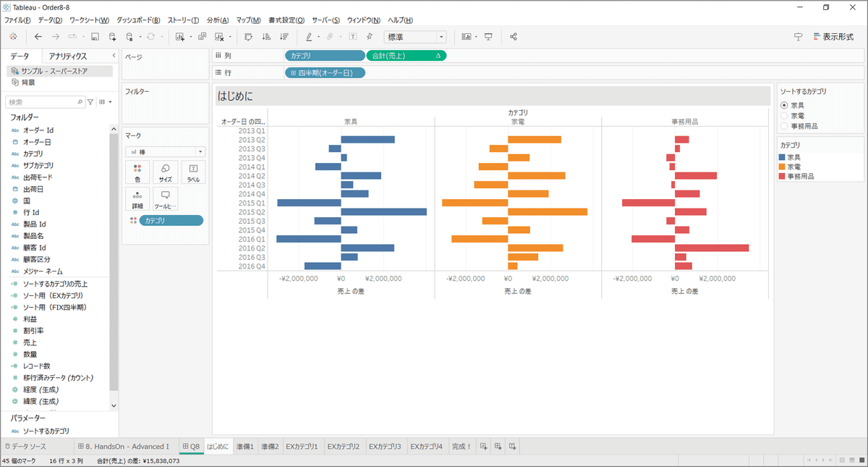This screenshot has width=868, height=467.
Task: Collapse the data pane with chevron arrow
Action: click(x=114, y=56)
